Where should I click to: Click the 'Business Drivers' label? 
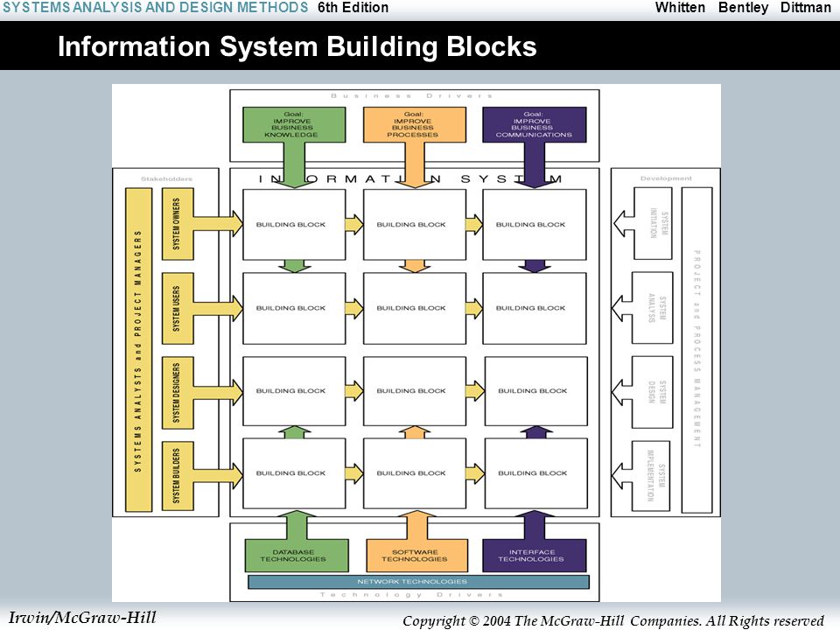point(411,96)
